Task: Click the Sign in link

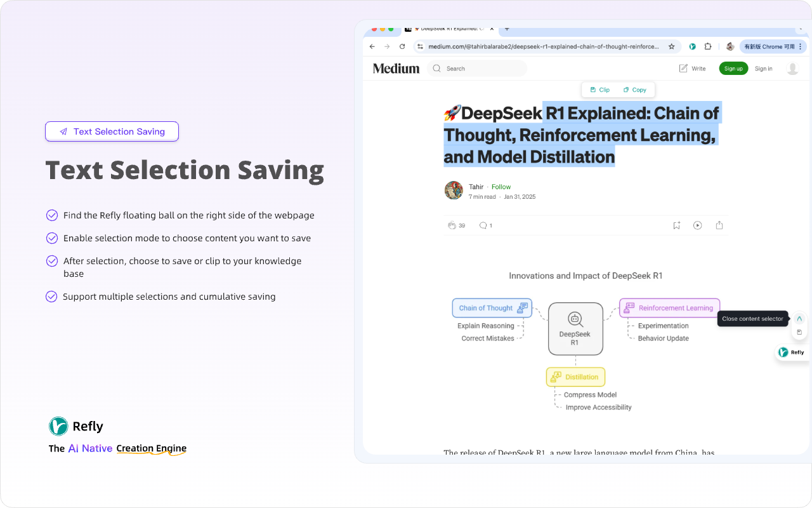Action: (x=764, y=69)
